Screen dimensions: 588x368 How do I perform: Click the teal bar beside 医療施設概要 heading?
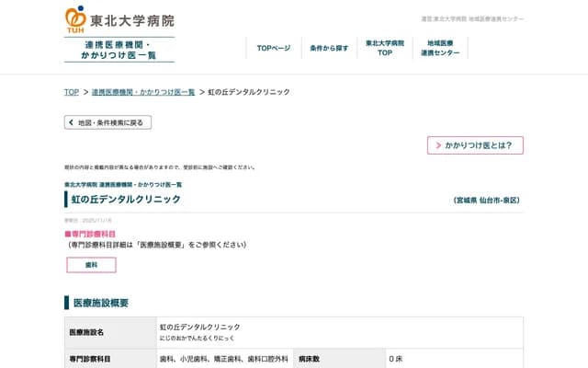66,303
